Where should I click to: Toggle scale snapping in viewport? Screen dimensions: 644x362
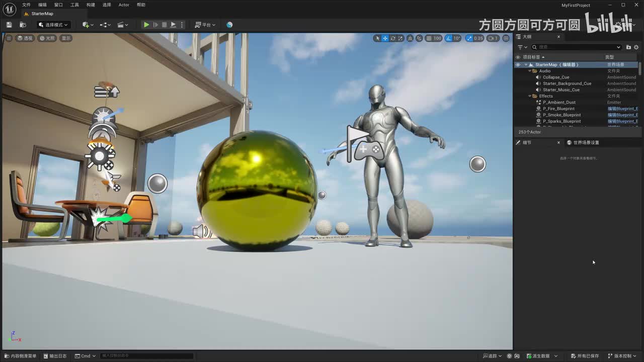pos(469,38)
